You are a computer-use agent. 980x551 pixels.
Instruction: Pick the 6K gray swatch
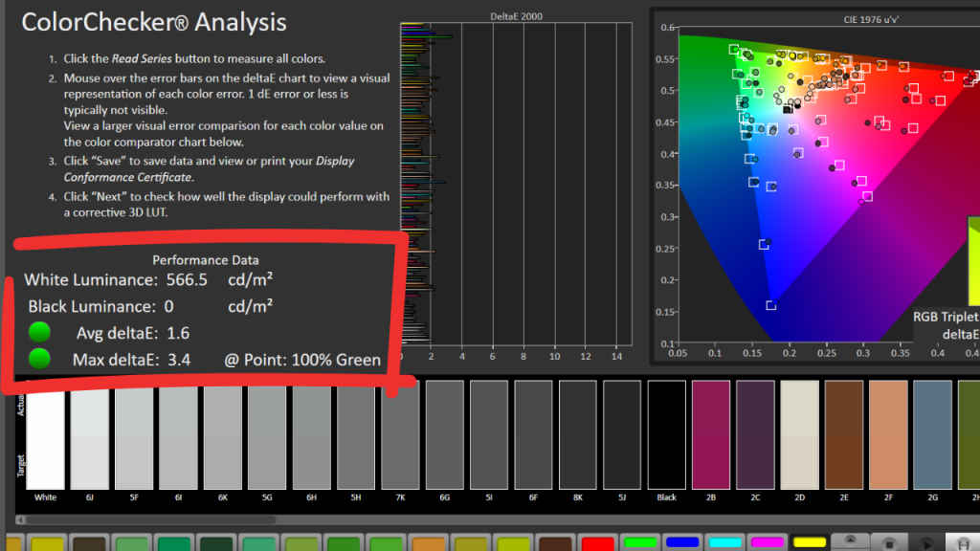222,435
